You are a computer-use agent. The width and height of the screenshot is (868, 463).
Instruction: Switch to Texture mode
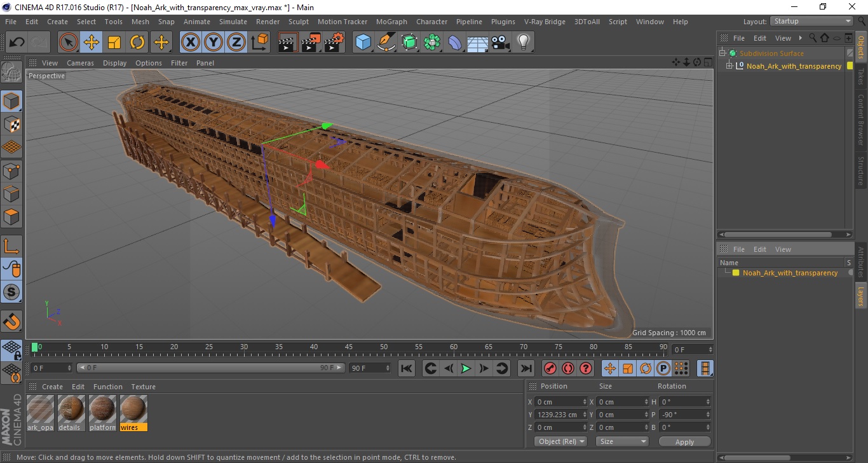point(11,124)
